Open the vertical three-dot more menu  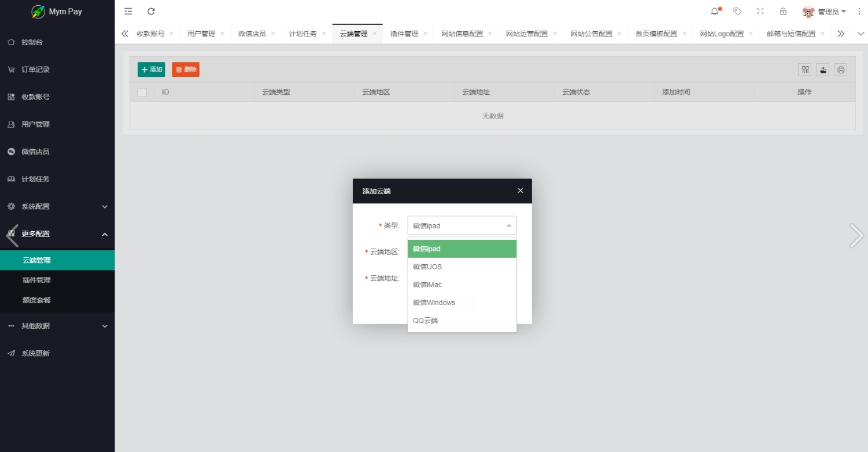click(x=859, y=12)
